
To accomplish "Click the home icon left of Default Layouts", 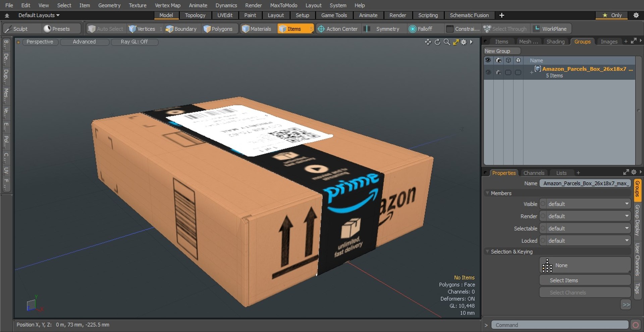I will point(7,15).
